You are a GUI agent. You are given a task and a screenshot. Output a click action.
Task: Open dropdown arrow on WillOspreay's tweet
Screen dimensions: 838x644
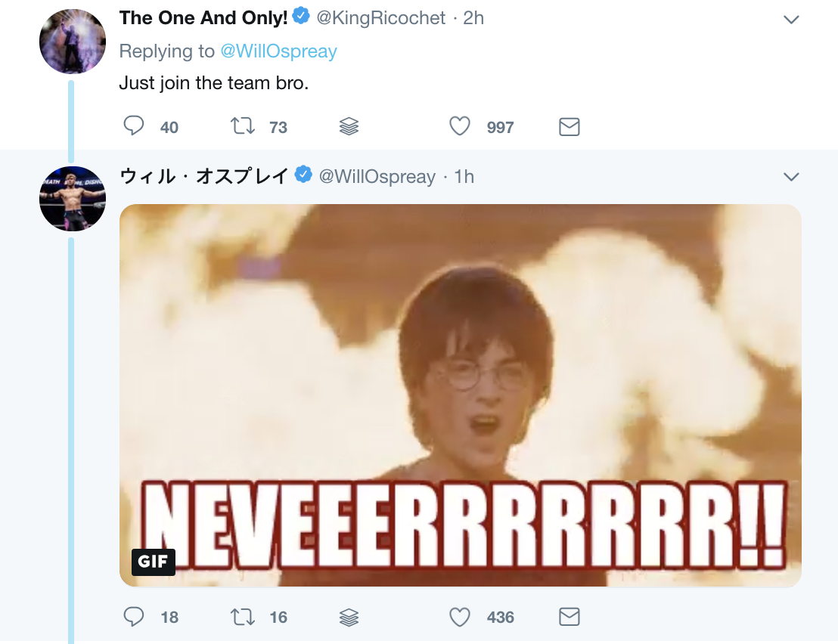791,177
